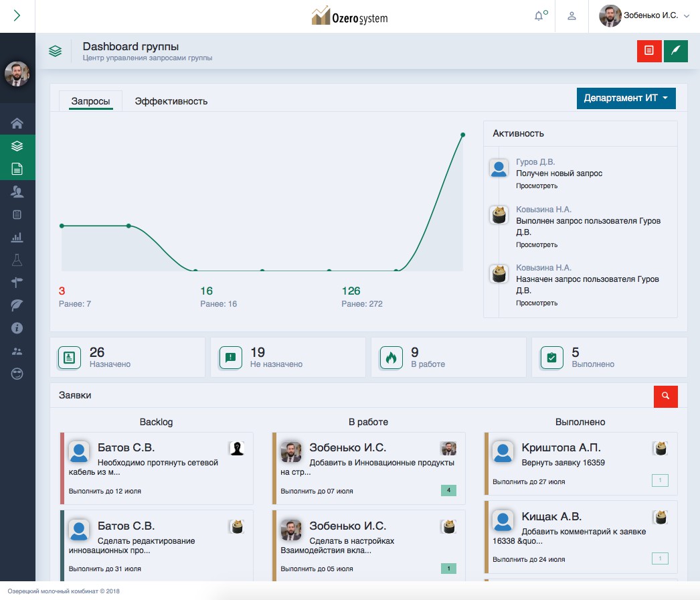The width and height of the screenshot is (700, 600).
Task: Click assignee silhouette on сетевой кабель card
Action: (x=237, y=448)
